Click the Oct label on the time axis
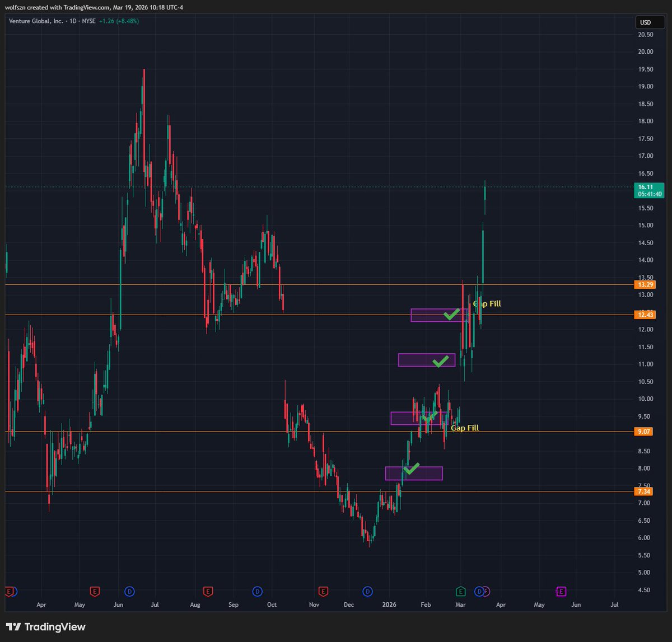Viewport: 672px width, 642px height. (272, 605)
